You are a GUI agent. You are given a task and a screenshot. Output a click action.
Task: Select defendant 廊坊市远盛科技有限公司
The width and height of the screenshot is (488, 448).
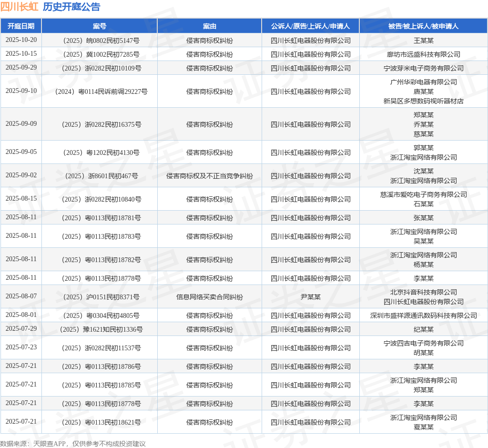(424, 54)
